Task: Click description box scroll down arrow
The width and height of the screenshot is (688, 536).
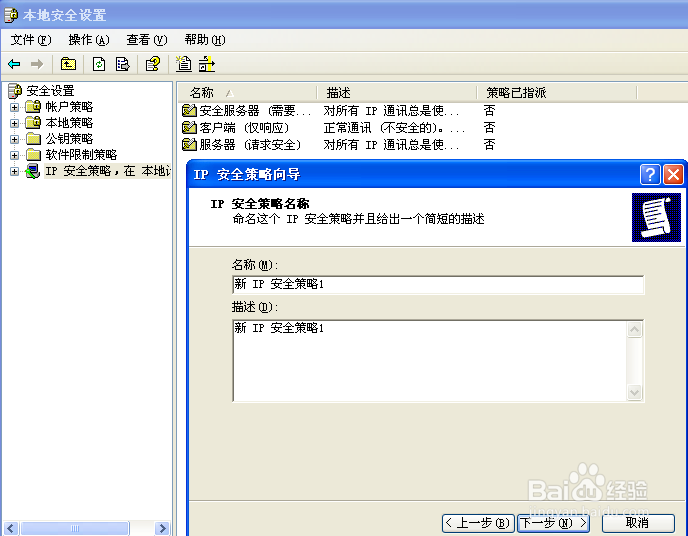Action: [634, 392]
